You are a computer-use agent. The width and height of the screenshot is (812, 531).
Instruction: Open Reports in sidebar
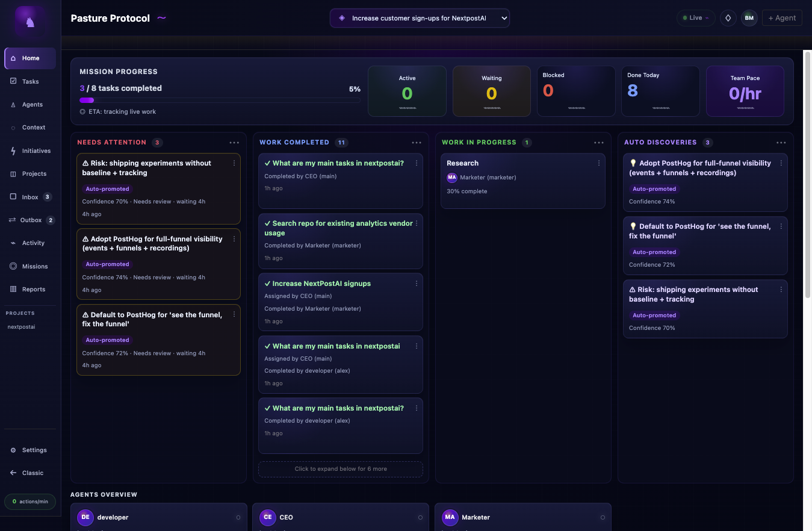click(30, 290)
